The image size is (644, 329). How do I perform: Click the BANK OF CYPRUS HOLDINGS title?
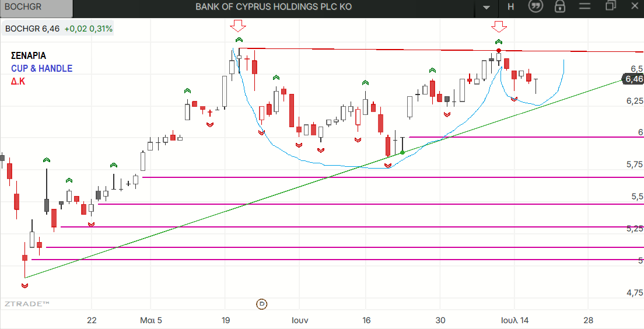tap(274, 6)
